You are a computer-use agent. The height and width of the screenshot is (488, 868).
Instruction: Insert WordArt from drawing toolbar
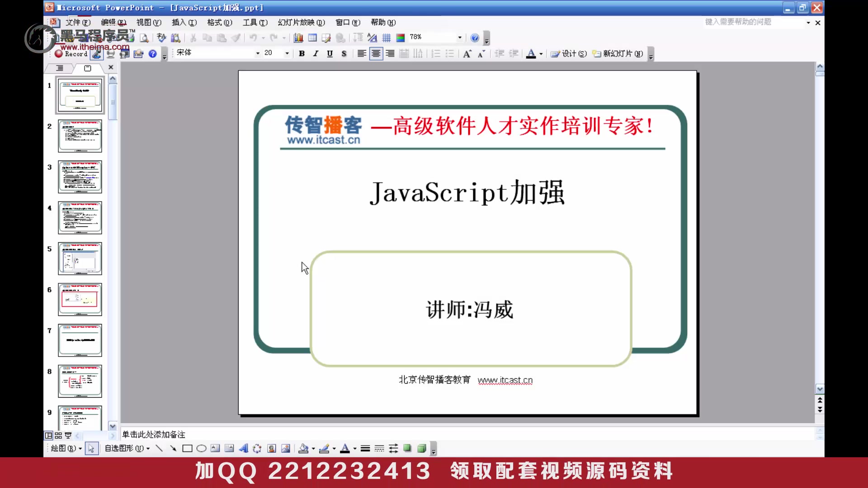coord(243,448)
